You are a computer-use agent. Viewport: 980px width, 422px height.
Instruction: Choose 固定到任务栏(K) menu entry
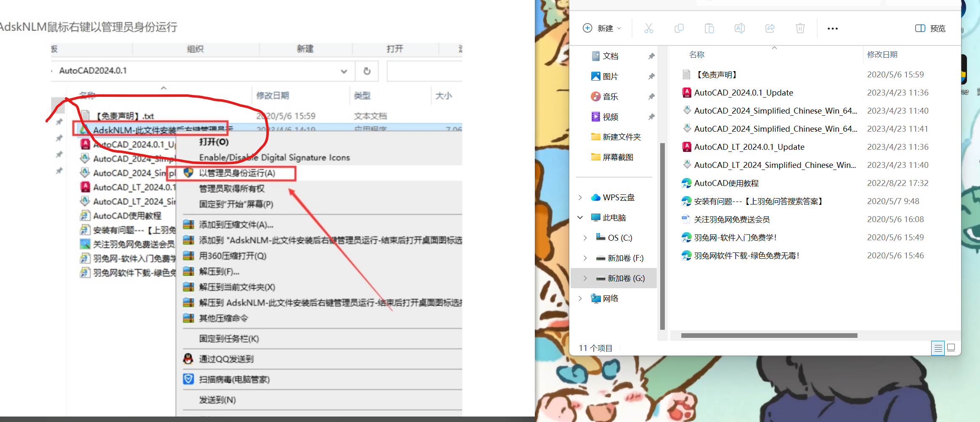pyautogui.click(x=229, y=339)
